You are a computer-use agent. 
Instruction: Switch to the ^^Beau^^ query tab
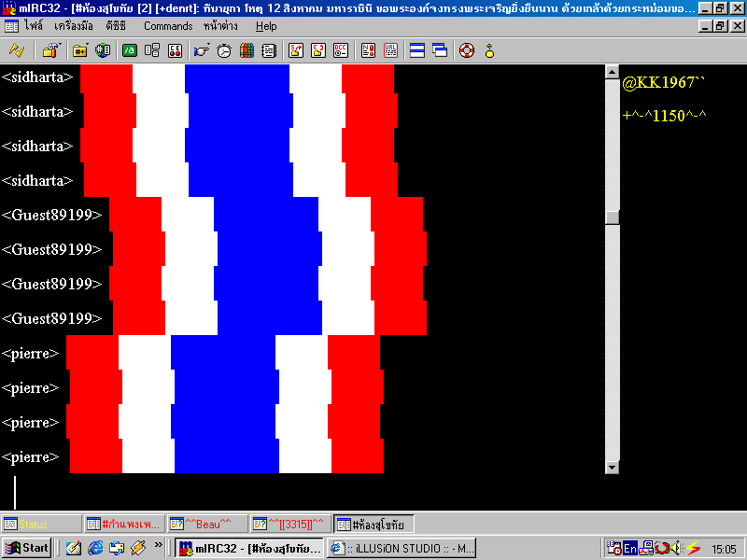click(207, 525)
